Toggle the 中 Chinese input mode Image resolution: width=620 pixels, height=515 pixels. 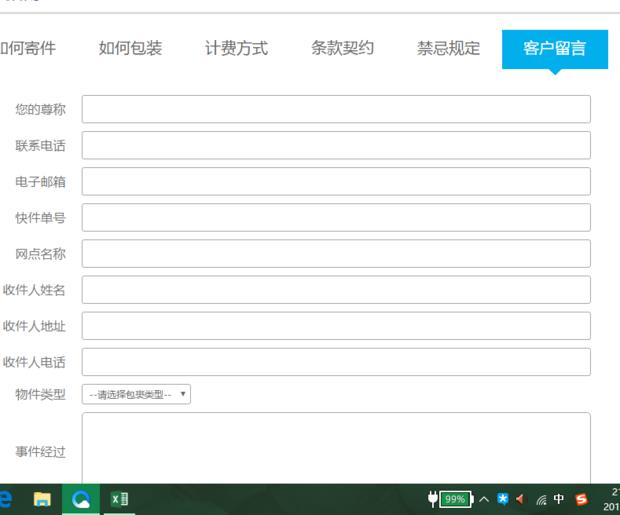coord(560,499)
